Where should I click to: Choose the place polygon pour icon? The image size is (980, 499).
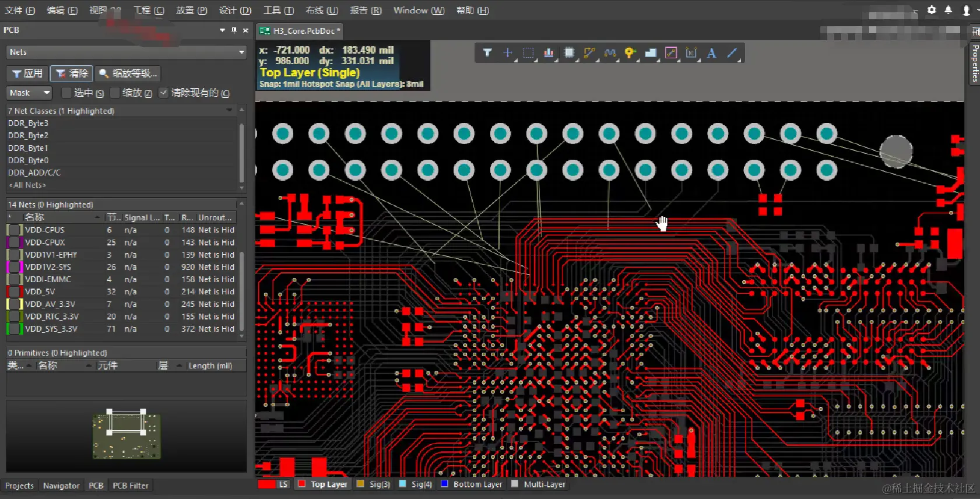click(651, 53)
